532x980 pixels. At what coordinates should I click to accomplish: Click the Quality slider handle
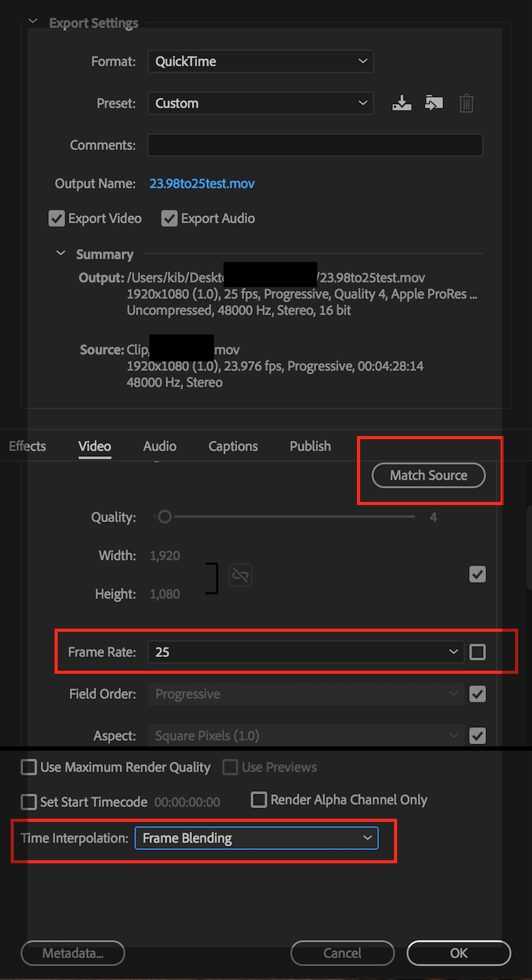pos(164,516)
